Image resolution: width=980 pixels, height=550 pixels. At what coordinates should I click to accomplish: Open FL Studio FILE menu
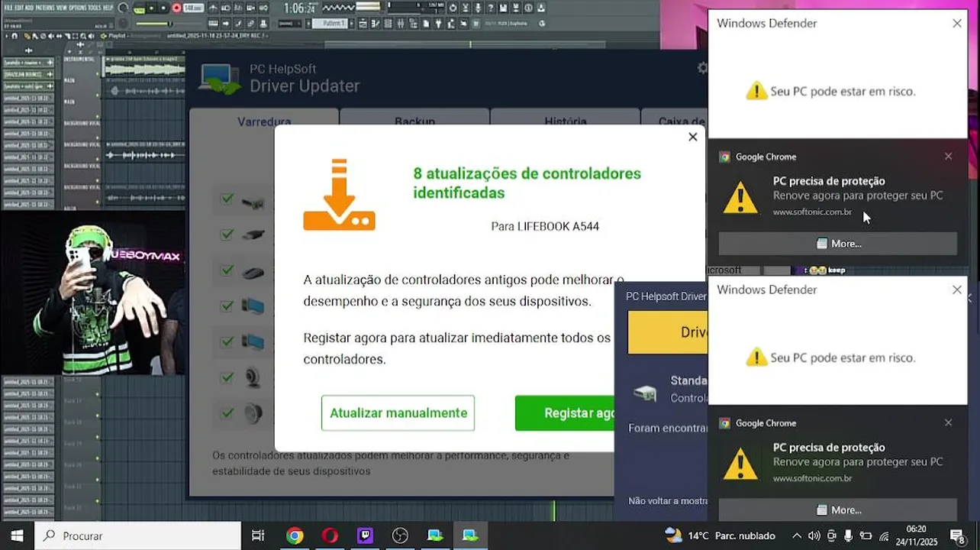[8, 8]
